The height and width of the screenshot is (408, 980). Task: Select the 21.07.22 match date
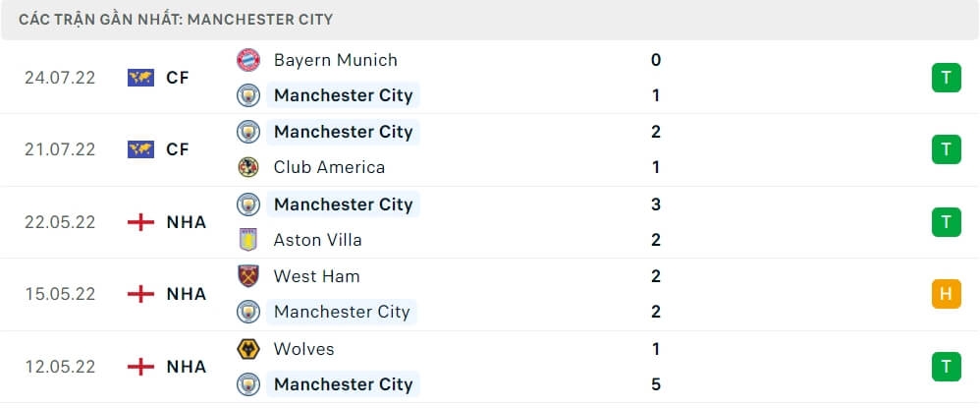[60, 149]
